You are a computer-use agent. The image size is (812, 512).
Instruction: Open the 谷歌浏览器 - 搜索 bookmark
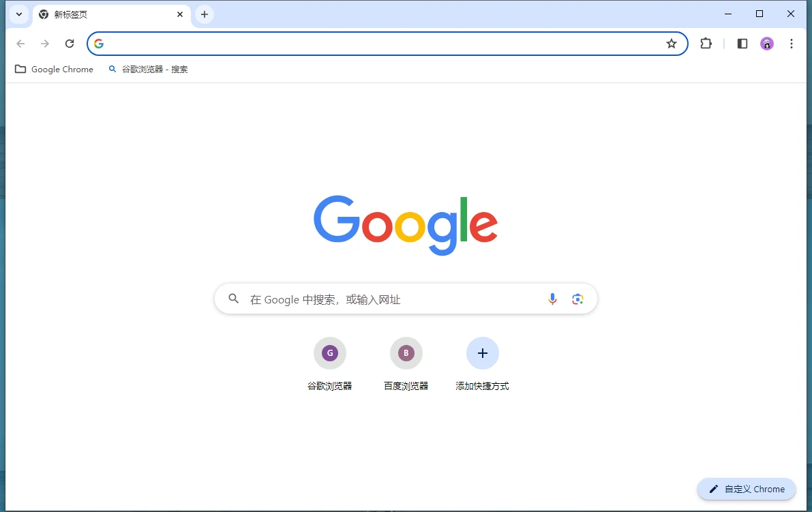148,69
